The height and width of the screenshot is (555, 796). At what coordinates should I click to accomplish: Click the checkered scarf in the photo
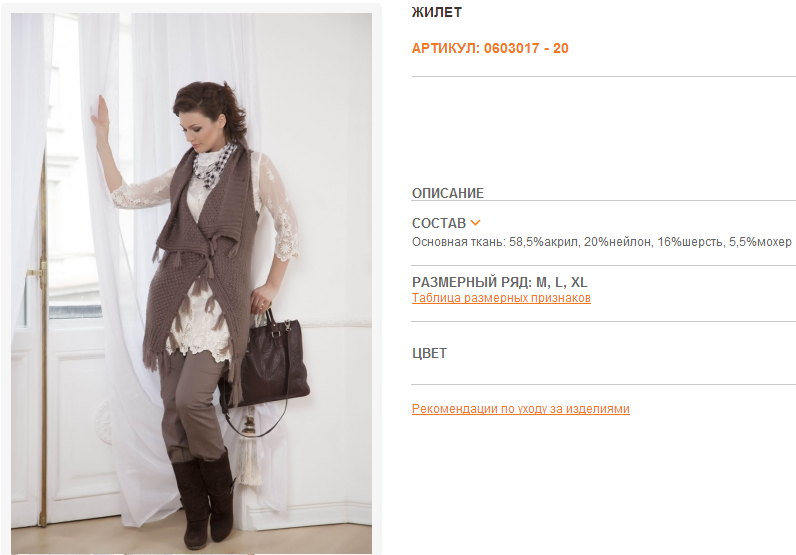pos(214,165)
